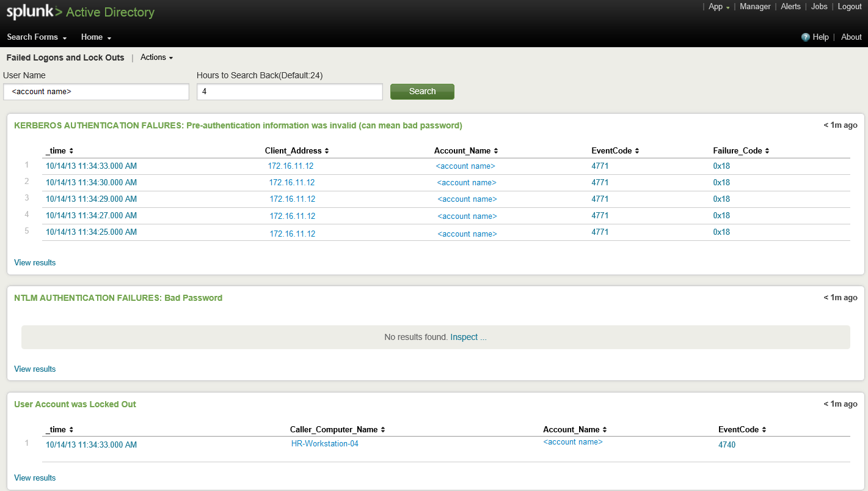This screenshot has width=868, height=491.
Task: Expand the App menu
Action: click(x=718, y=7)
